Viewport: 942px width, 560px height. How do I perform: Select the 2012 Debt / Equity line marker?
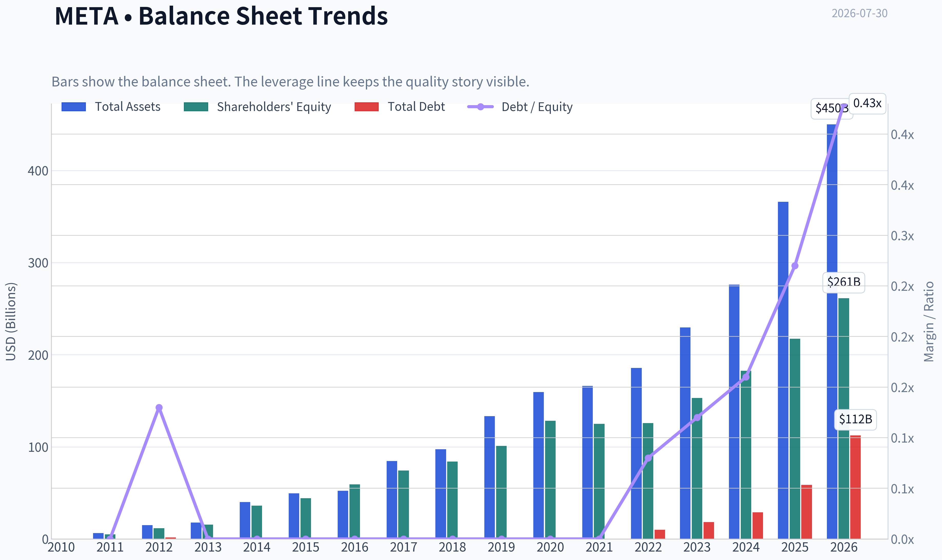pos(159,407)
